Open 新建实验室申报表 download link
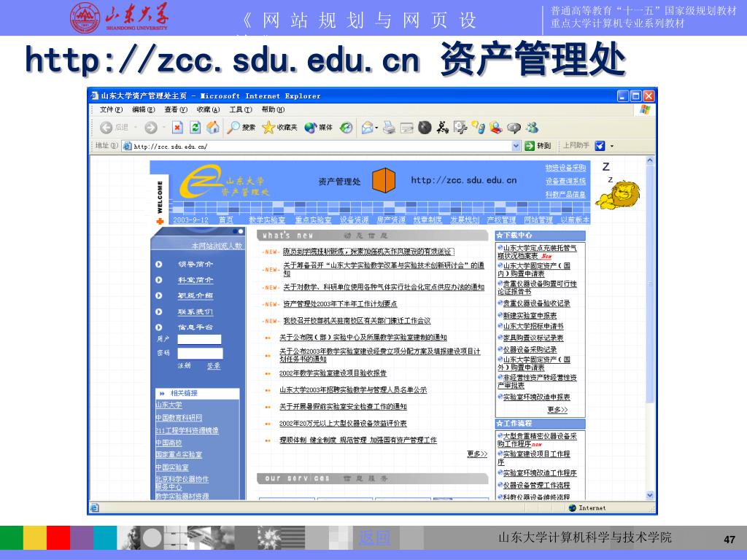 click(530, 315)
